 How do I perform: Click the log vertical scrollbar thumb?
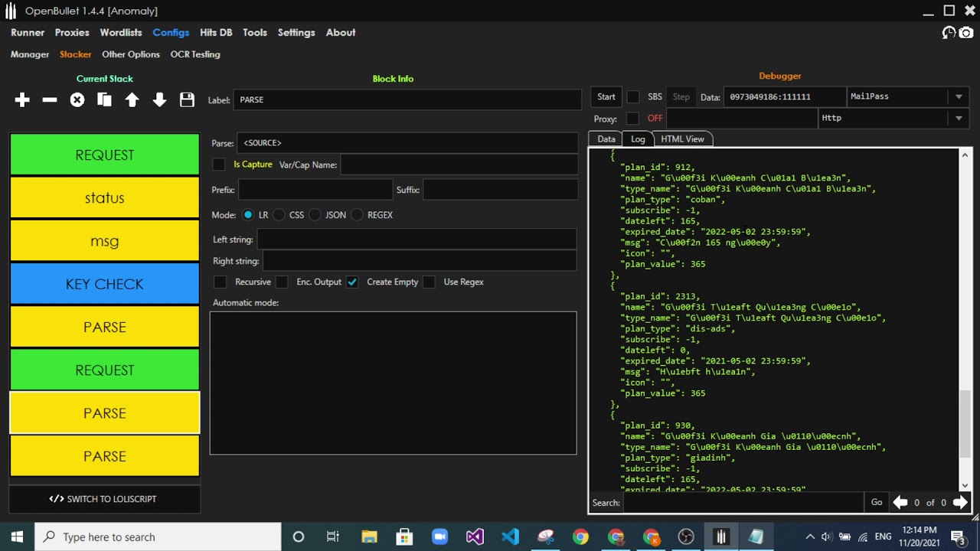pos(965,425)
